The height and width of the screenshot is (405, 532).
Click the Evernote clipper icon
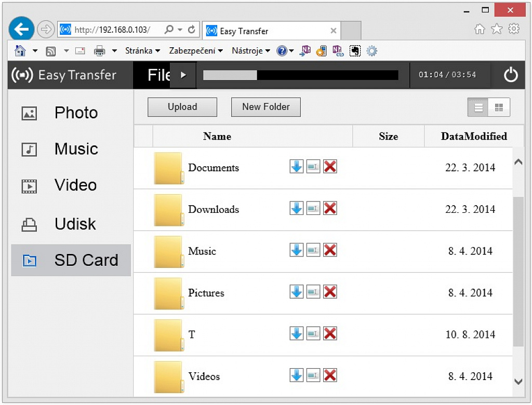coord(355,51)
